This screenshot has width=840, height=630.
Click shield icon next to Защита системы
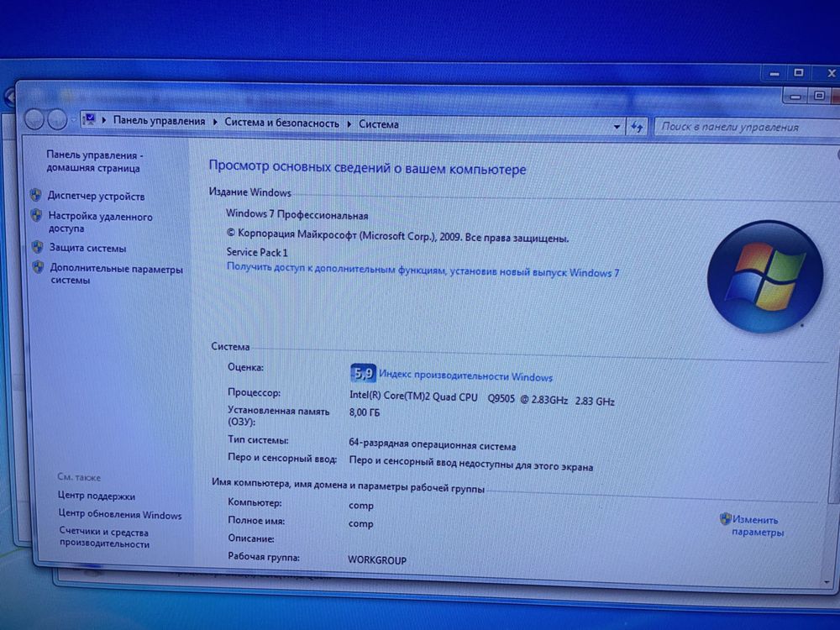38,247
